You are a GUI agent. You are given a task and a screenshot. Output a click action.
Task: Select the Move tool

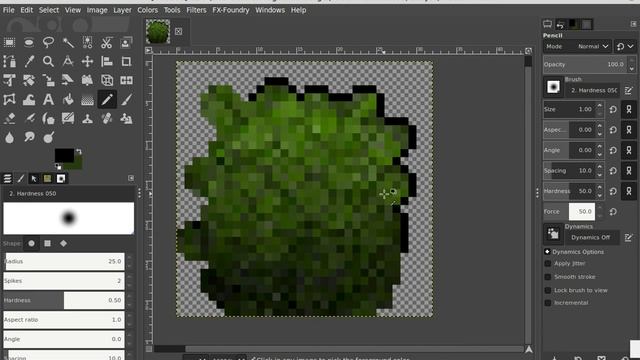pos(87,61)
